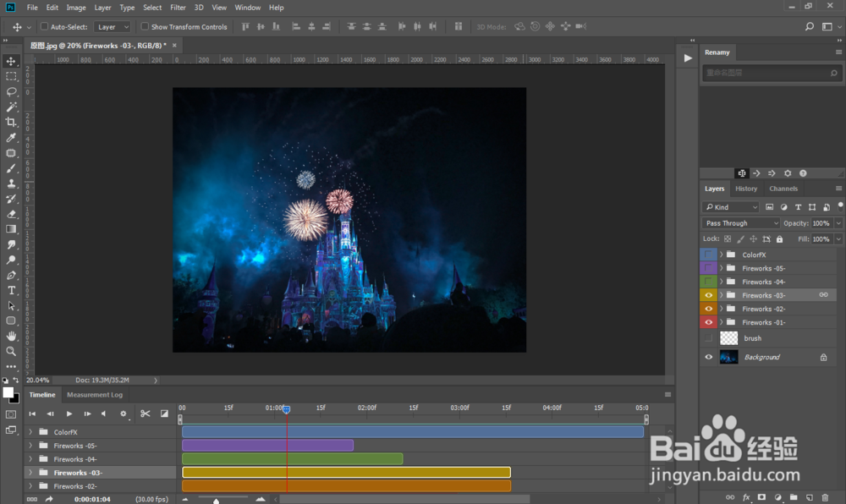Screen dimensions: 846x504
Task: Select the Hand tool
Action: coord(11,336)
